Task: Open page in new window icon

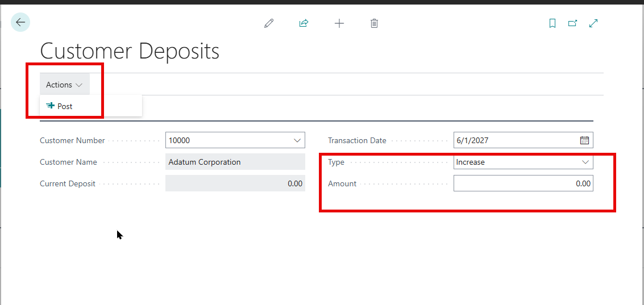Action: click(572, 23)
